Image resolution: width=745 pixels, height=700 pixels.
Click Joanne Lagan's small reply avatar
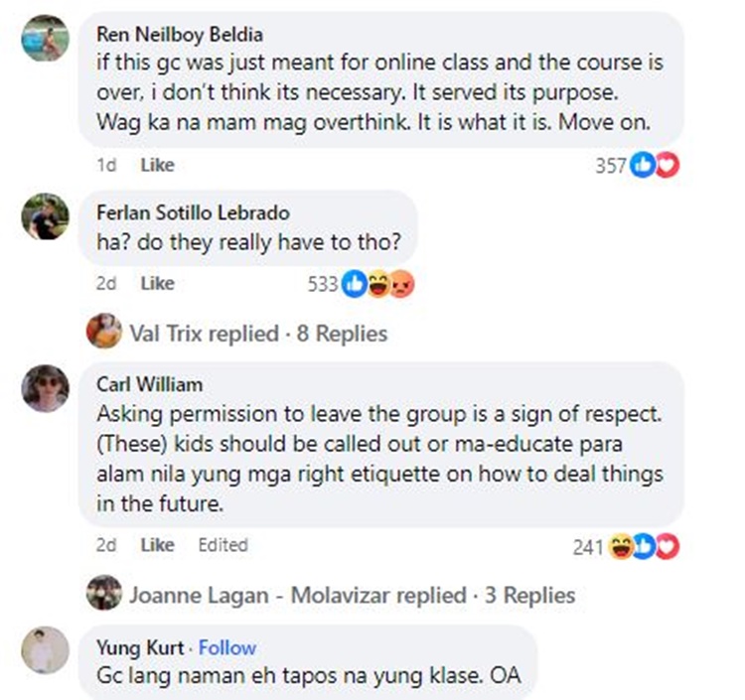pos(104,594)
